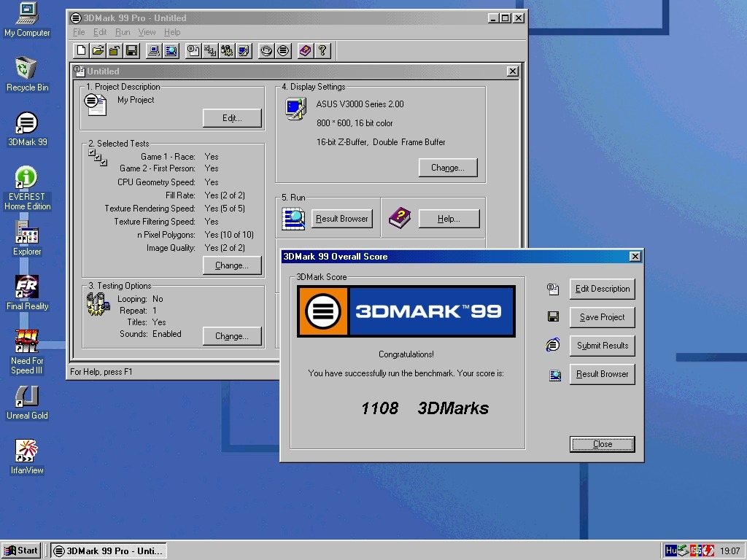Click the ASUS V3000 Series 2.00 text
This screenshot has width=747, height=560.
tap(360, 104)
